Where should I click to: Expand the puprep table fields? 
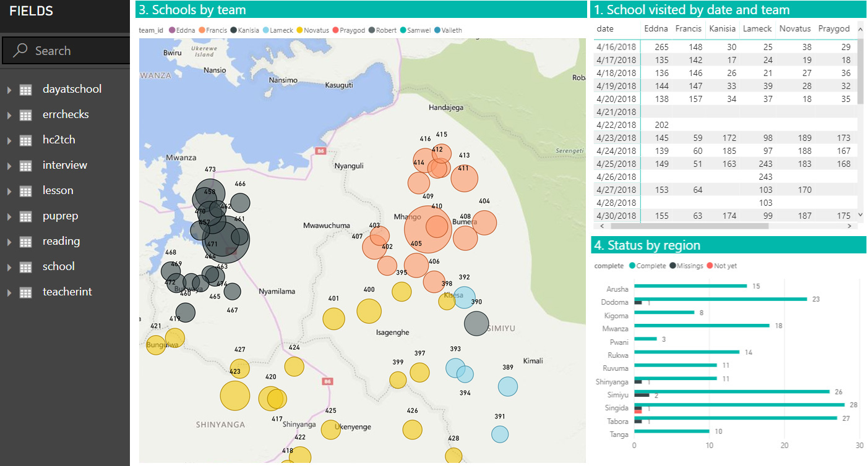pyautogui.click(x=9, y=217)
